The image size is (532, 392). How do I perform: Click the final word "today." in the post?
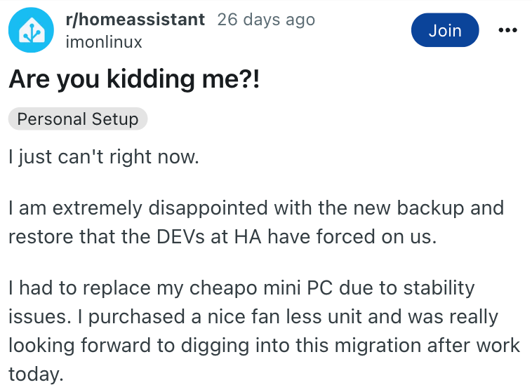(36, 373)
